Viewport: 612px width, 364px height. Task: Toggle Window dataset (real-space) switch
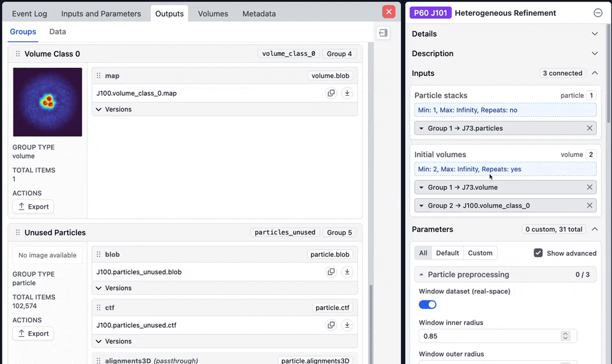(427, 304)
